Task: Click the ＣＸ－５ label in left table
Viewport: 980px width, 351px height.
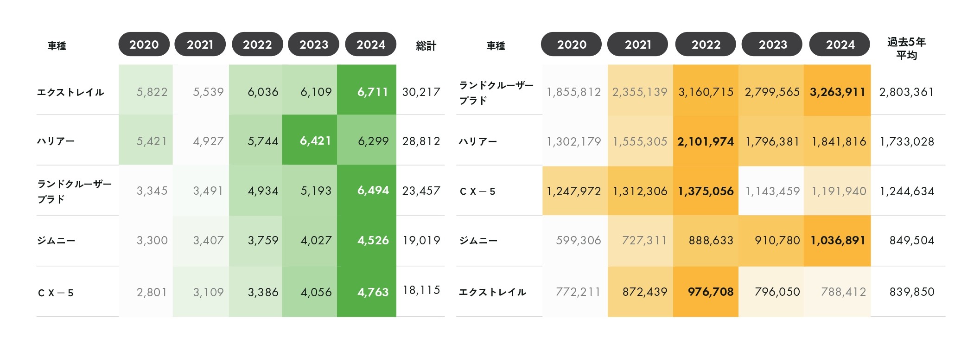Action: tap(56, 293)
